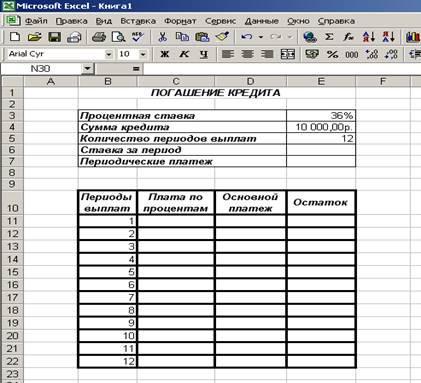Select column E header
421x383 pixels.
click(321, 81)
